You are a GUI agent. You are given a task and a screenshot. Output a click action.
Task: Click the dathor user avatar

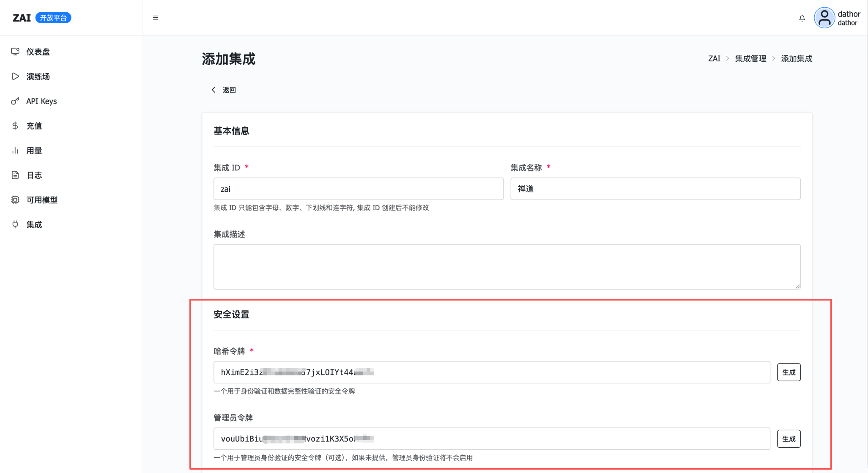tap(824, 18)
